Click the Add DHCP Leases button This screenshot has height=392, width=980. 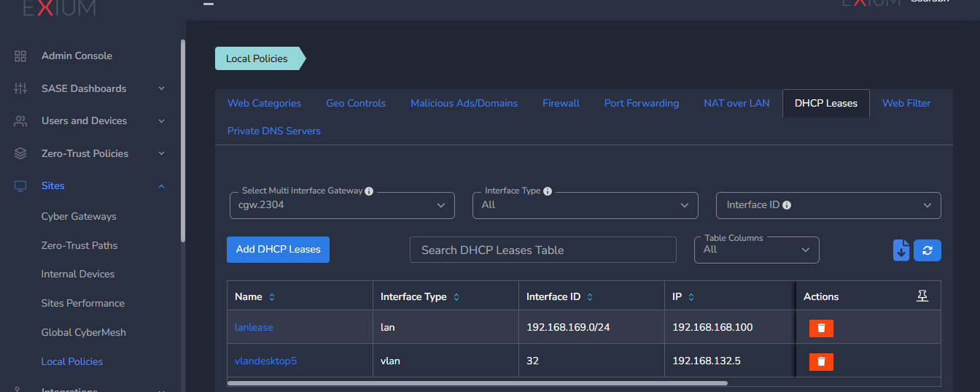278,249
